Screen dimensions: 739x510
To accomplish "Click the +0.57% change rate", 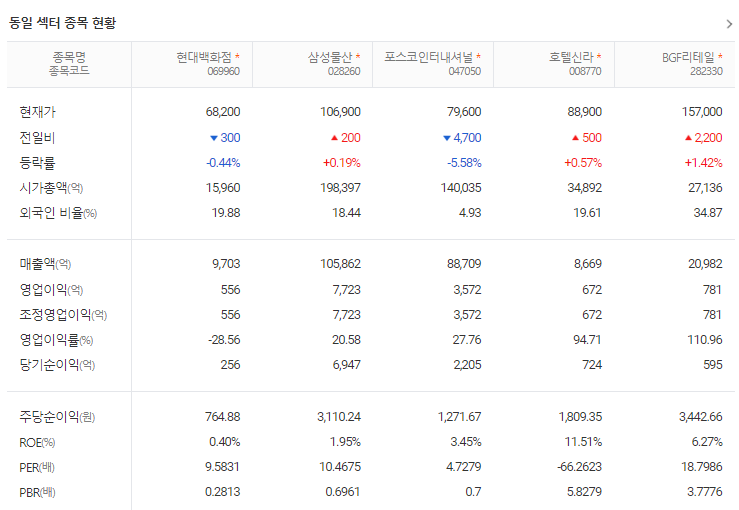I will [x=583, y=163].
